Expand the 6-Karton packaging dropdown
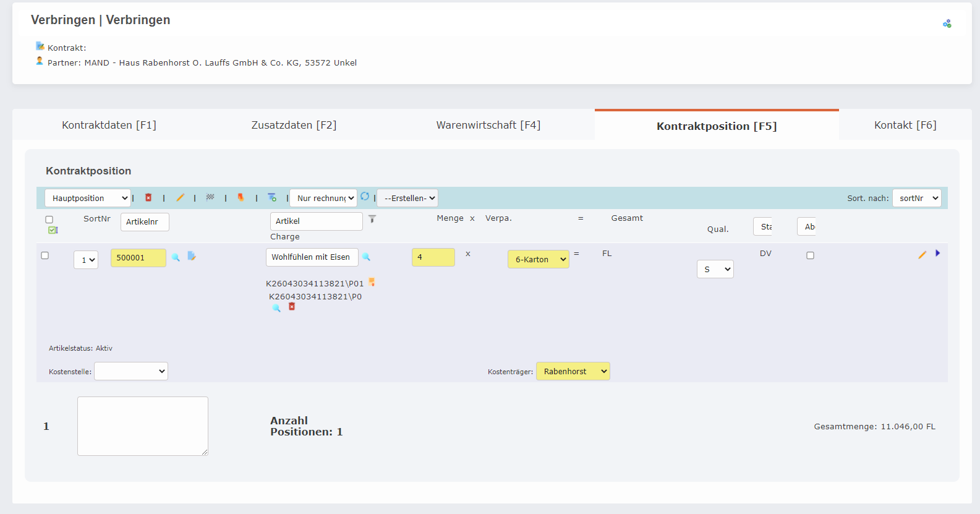Viewport: 980px width, 514px height. pyautogui.click(x=538, y=259)
